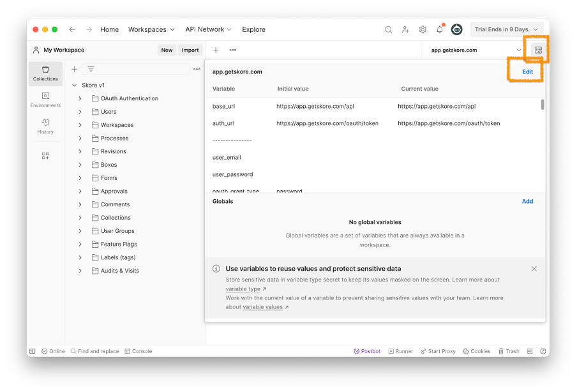
Task: Click the variables list scrollbar
Action: point(543,105)
